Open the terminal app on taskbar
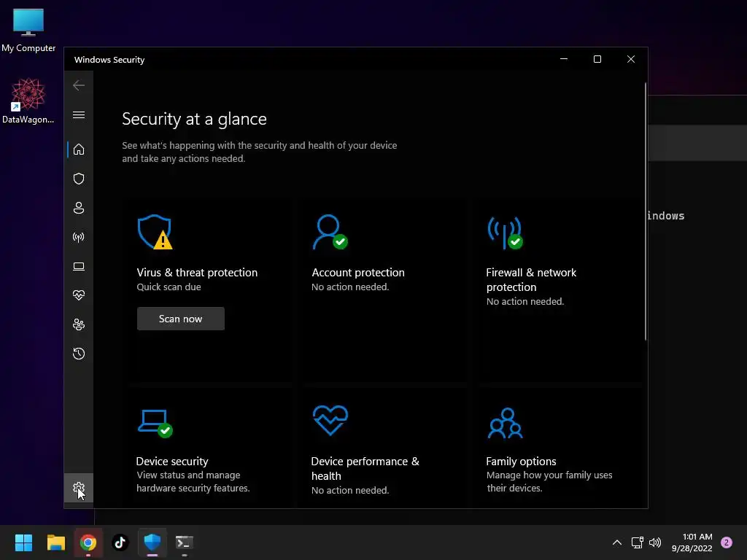 tap(185, 542)
